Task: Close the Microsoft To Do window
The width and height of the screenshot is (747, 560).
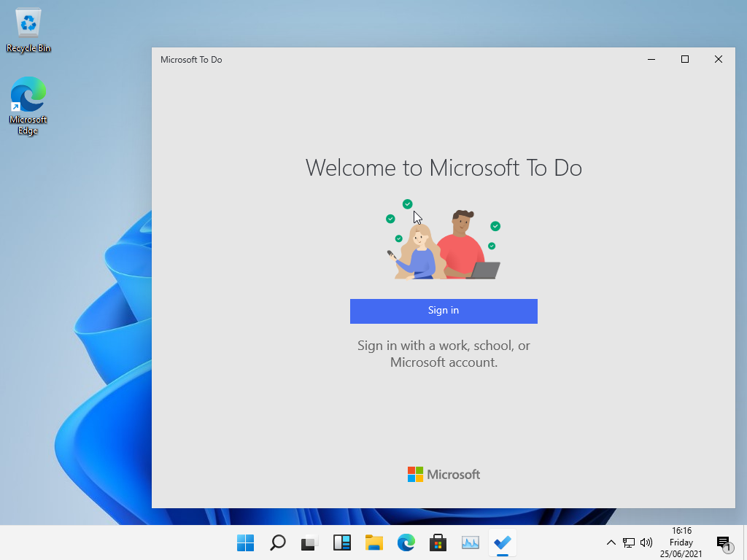Action: [719, 60]
